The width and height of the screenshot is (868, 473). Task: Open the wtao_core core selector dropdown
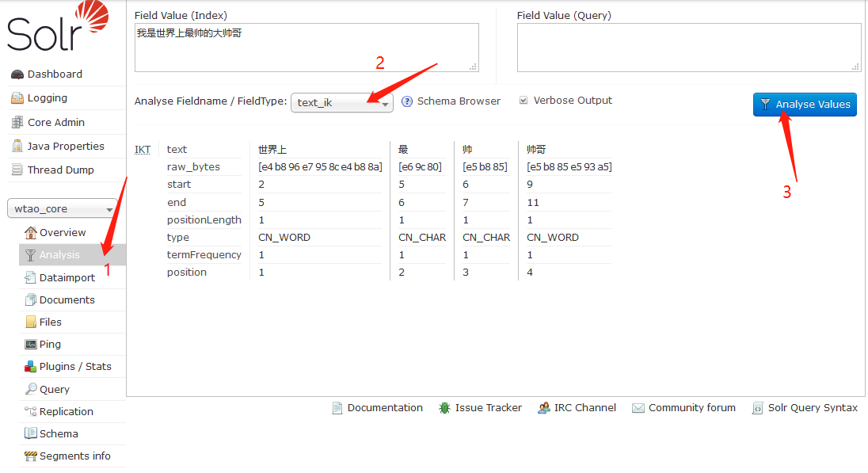pos(63,208)
